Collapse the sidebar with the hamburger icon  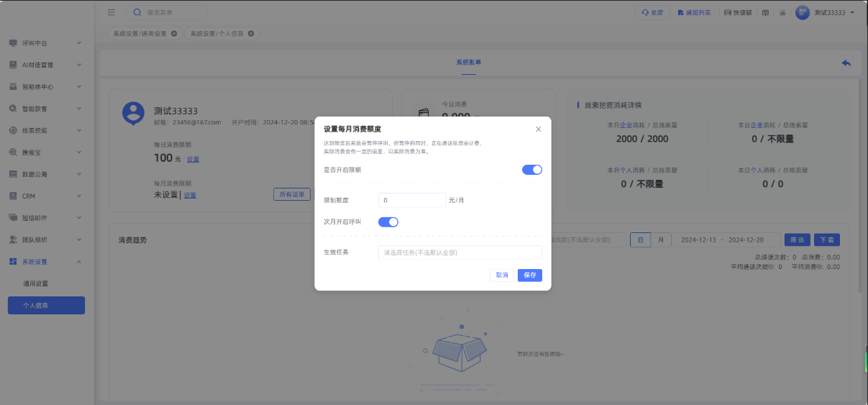111,12
